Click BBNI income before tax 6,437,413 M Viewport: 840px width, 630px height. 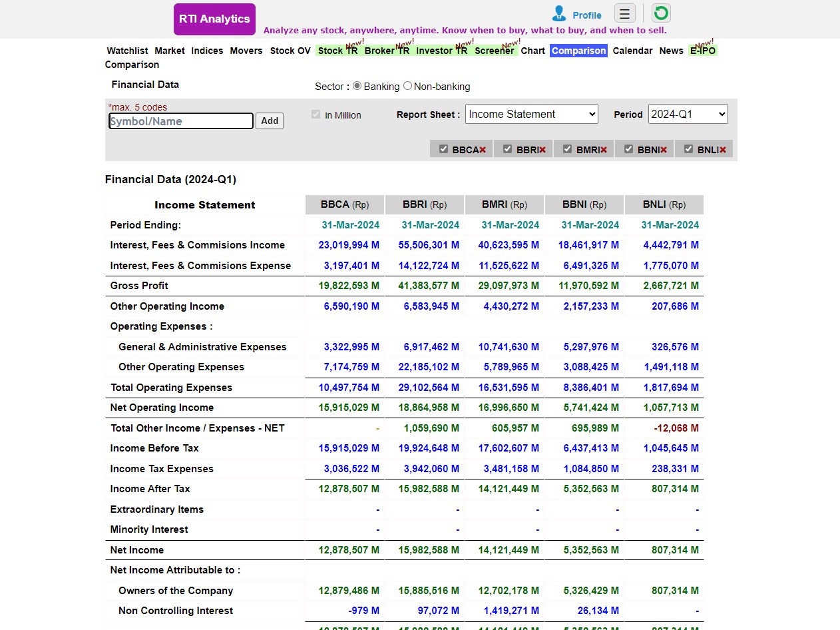tap(591, 448)
